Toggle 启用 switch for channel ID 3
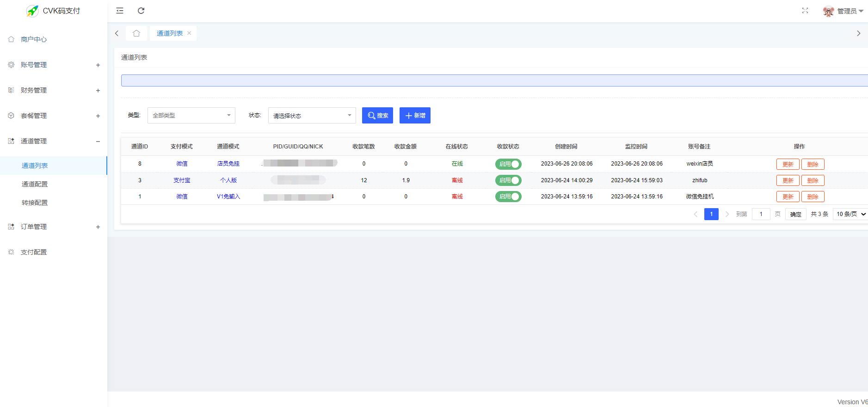Screen dimensions: 868x407 (508, 180)
